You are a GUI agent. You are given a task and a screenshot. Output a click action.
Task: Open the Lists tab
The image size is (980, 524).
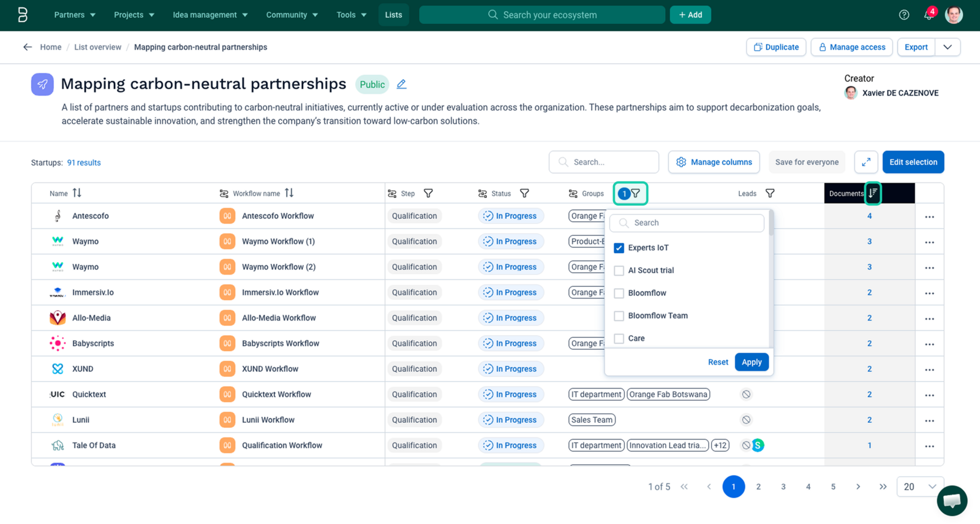[394, 15]
